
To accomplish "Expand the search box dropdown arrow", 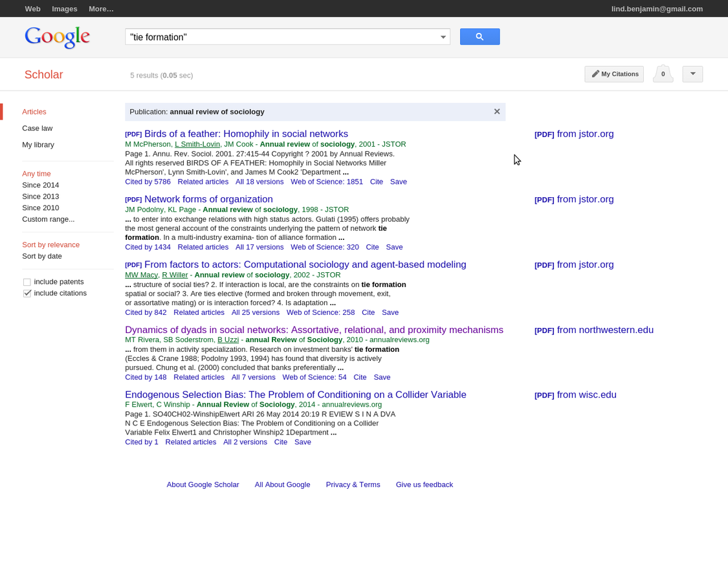I will coord(443,37).
